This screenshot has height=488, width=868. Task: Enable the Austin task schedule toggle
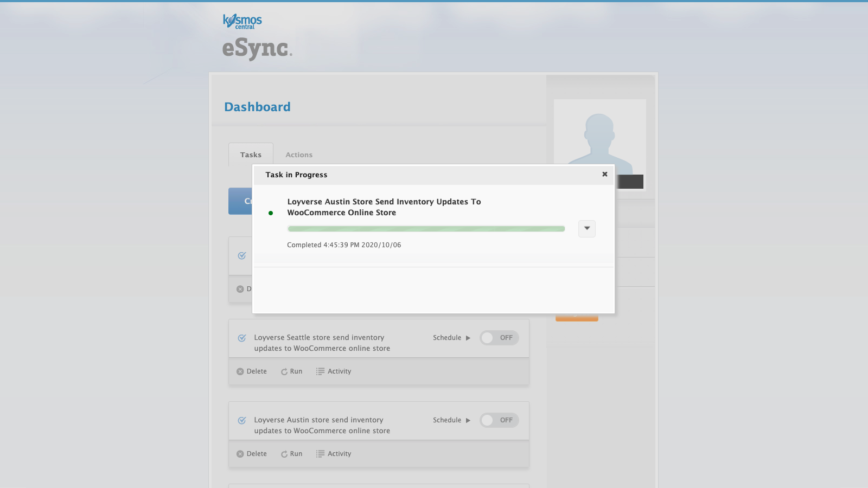click(499, 420)
